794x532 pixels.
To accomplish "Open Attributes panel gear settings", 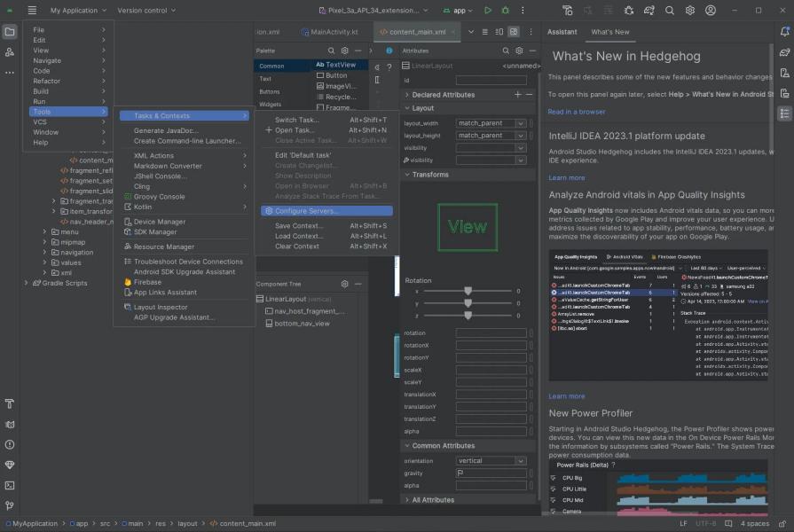I will pos(519,51).
